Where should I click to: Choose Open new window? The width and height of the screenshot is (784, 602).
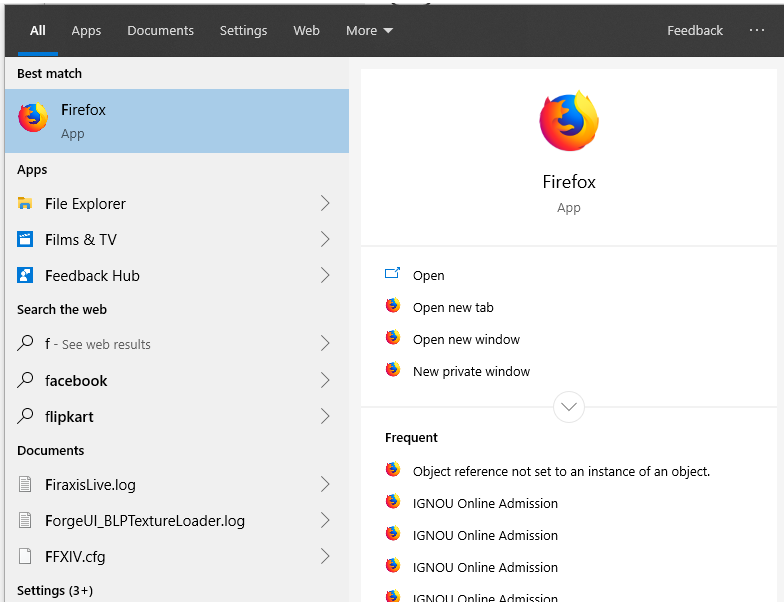[466, 340]
